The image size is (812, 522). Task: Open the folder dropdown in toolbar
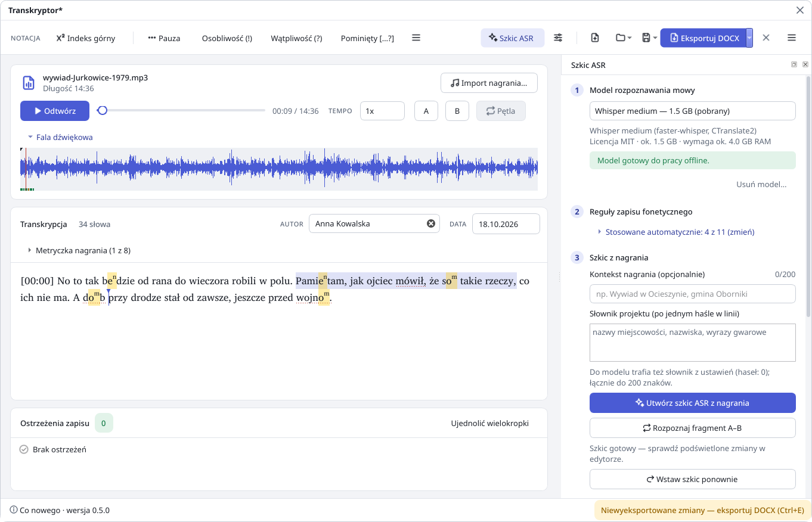[624, 38]
